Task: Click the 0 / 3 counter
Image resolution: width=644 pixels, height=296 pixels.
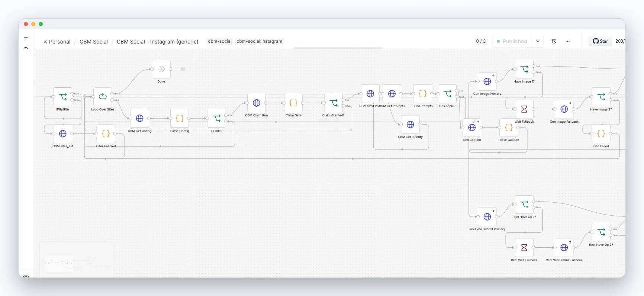Action: point(481,41)
